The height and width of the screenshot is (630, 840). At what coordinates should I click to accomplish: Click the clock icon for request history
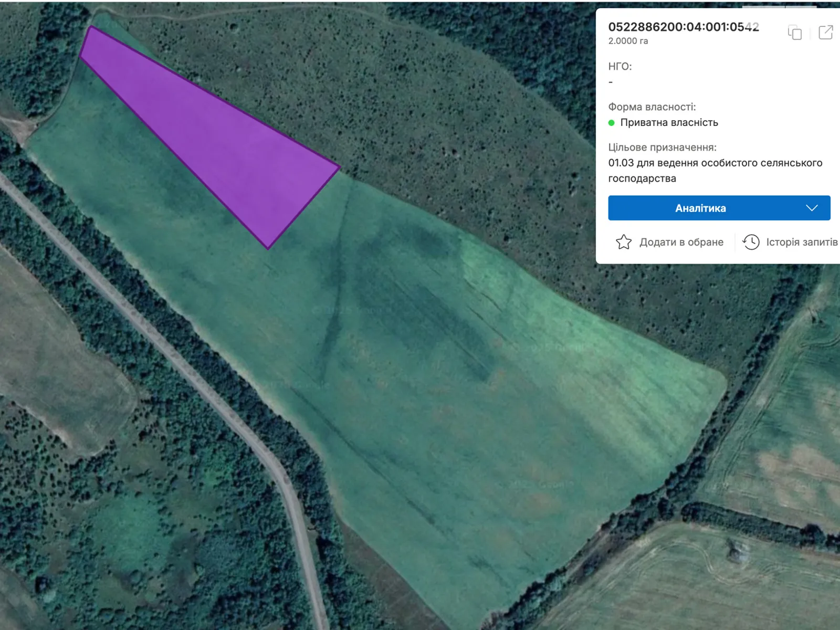click(751, 242)
